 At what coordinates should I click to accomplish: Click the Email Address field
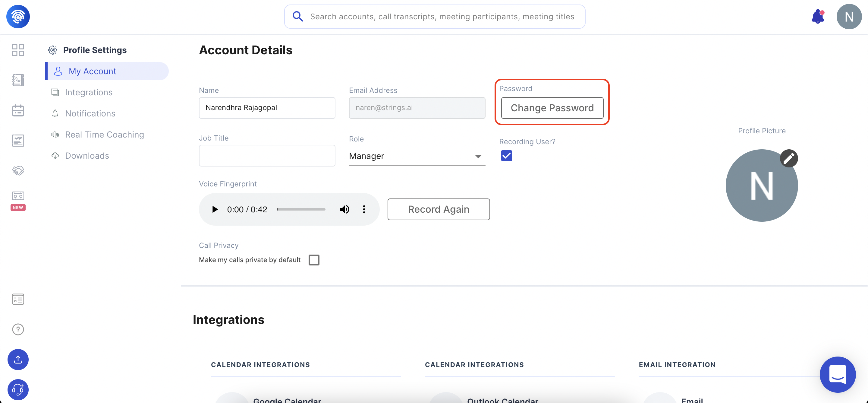[417, 108]
